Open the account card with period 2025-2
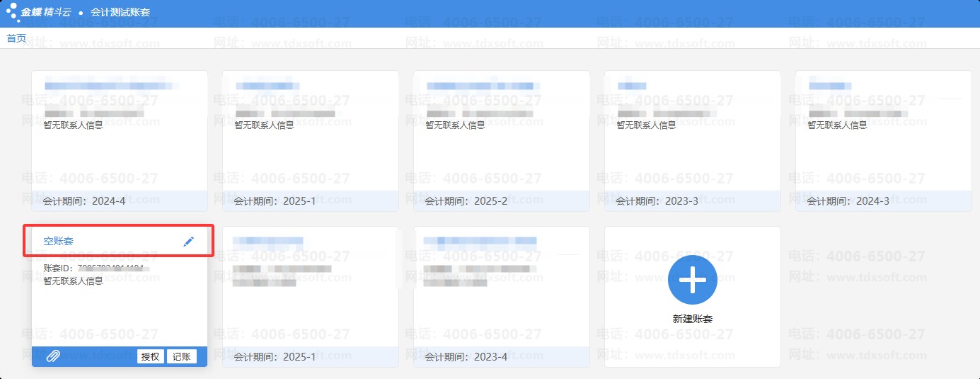980x379 pixels. tap(501, 140)
